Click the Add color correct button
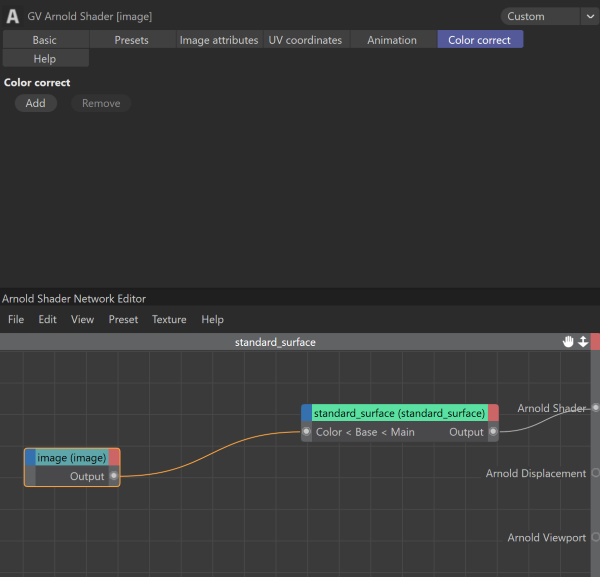This screenshot has height=577, width=600. tap(36, 103)
